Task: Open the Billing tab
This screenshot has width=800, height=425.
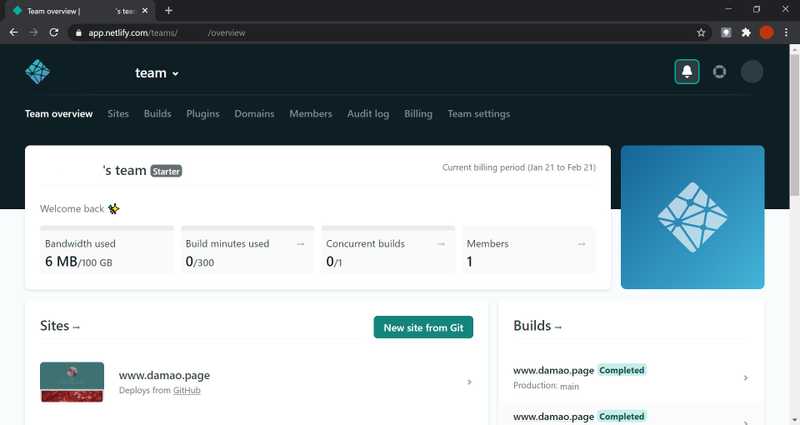Action: [418, 114]
